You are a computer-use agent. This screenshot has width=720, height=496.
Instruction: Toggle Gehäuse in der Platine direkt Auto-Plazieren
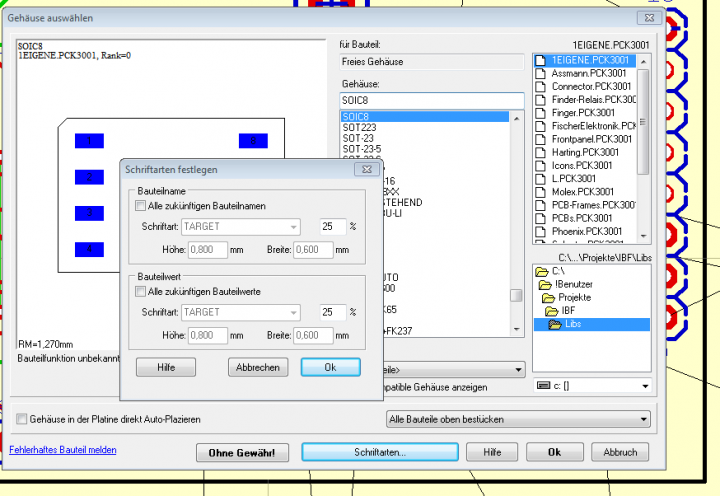tap(23, 418)
